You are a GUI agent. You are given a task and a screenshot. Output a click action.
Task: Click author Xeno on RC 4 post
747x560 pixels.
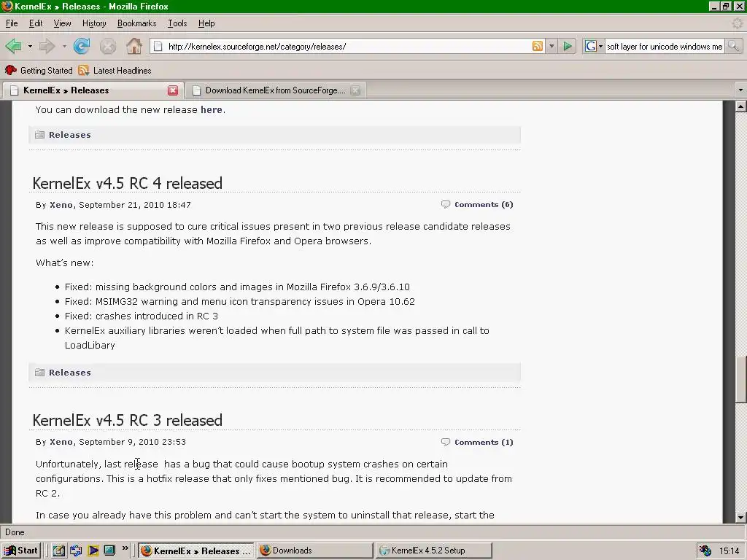(61, 205)
